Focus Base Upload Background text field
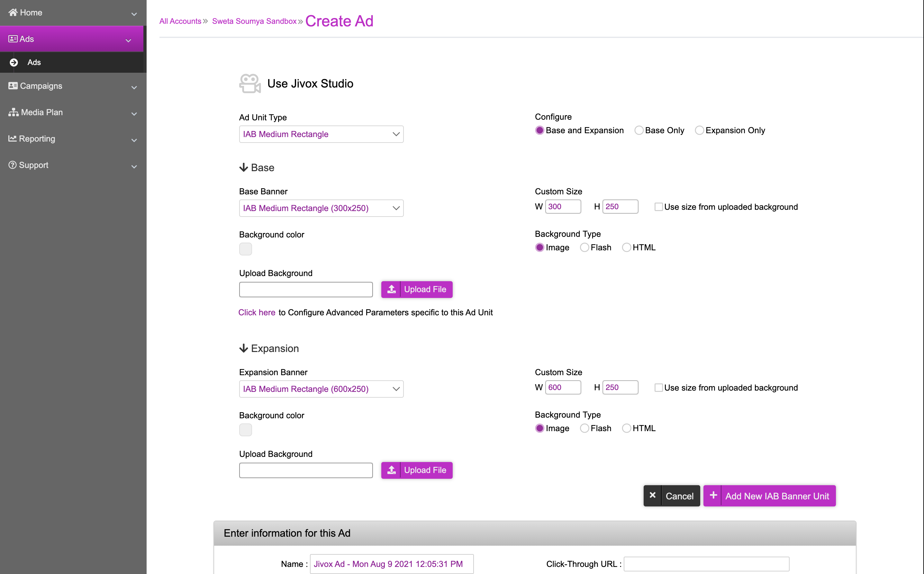 pos(306,290)
